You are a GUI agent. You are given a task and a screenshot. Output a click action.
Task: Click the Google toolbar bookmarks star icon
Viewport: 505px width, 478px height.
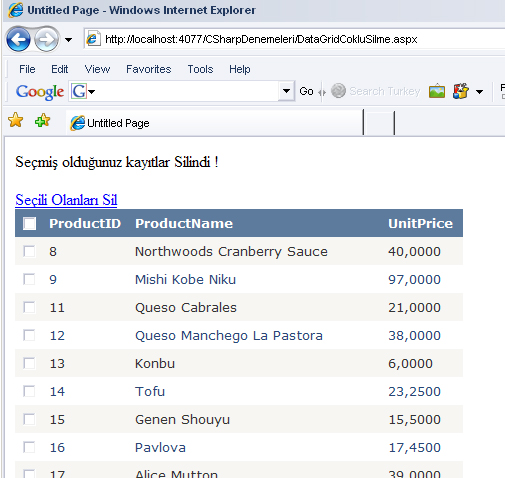[x=461, y=91]
